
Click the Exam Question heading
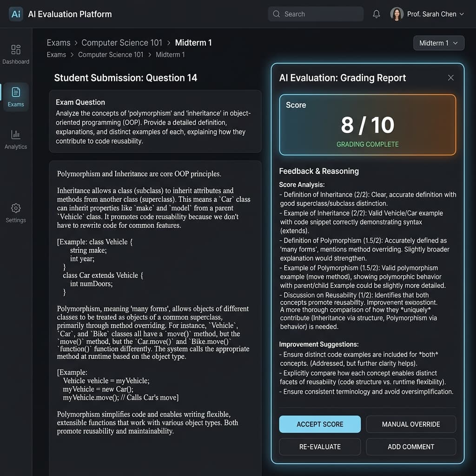click(x=80, y=102)
